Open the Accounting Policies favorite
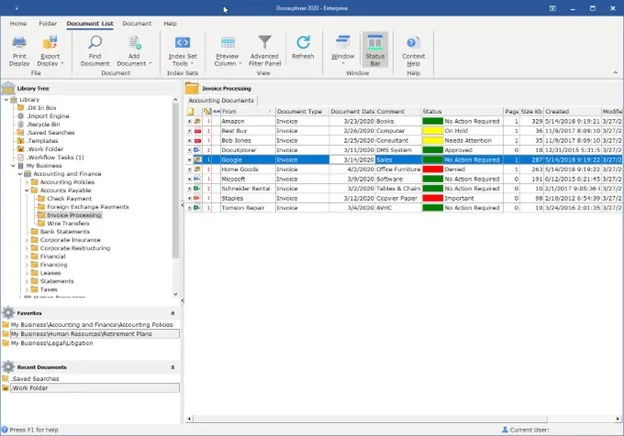This screenshot has height=436, width=624. (92, 325)
